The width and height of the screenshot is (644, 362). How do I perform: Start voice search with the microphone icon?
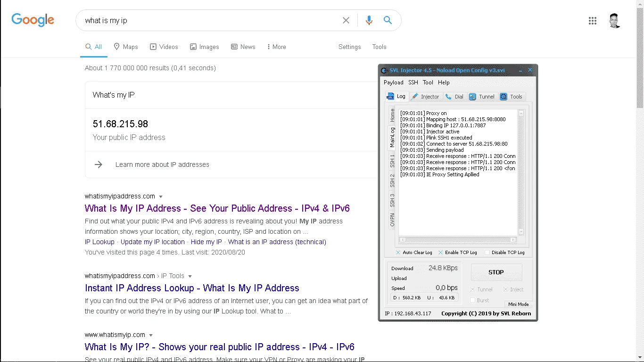pyautogui.click(x=369, y=20)
